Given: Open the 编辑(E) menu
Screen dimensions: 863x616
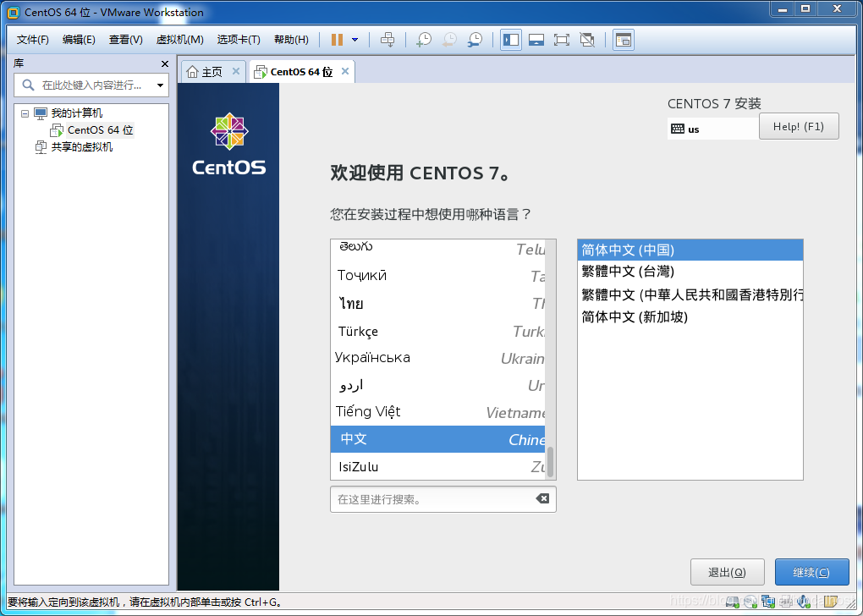Looking at the screenshot, I should pyautogui.click(x=79, y=40).
